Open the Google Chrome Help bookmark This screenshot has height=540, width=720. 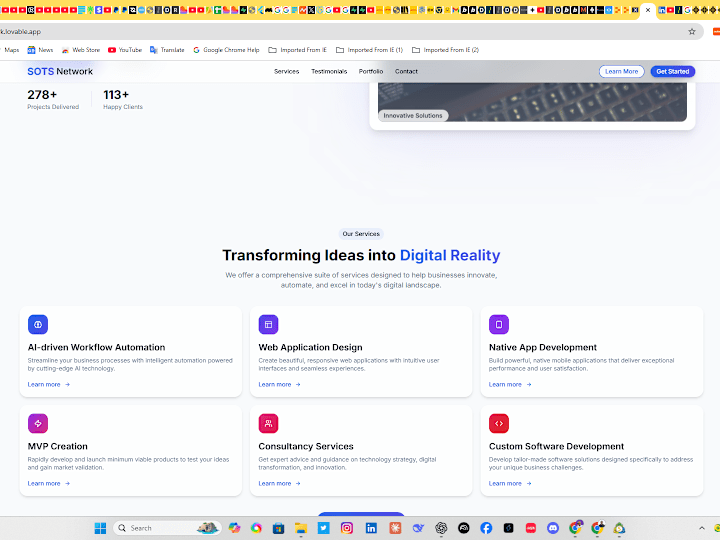tap(226, 50)
